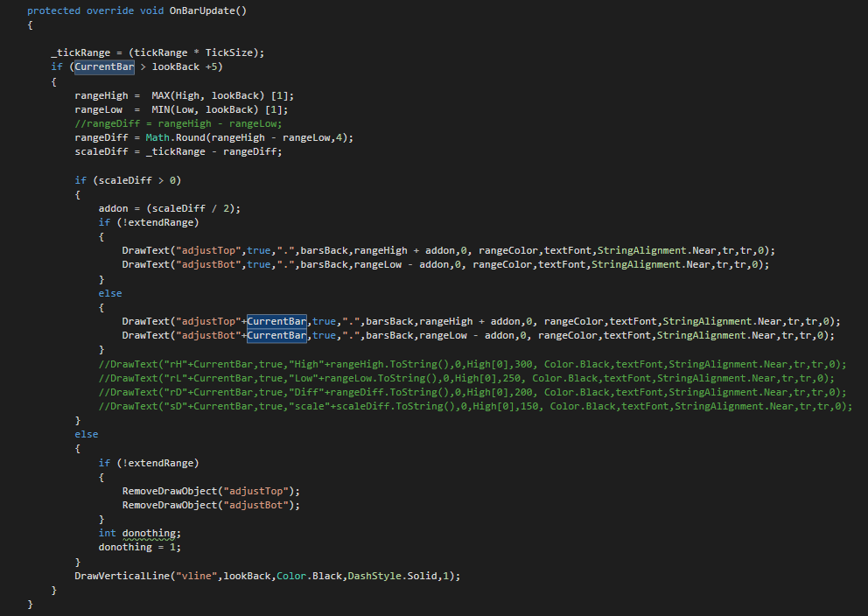Image resolution: width=868 pixels, height=616 pixels.
Task: Click lookBack argument in the DrawVerticalLine call
Action: pos(247,576)
